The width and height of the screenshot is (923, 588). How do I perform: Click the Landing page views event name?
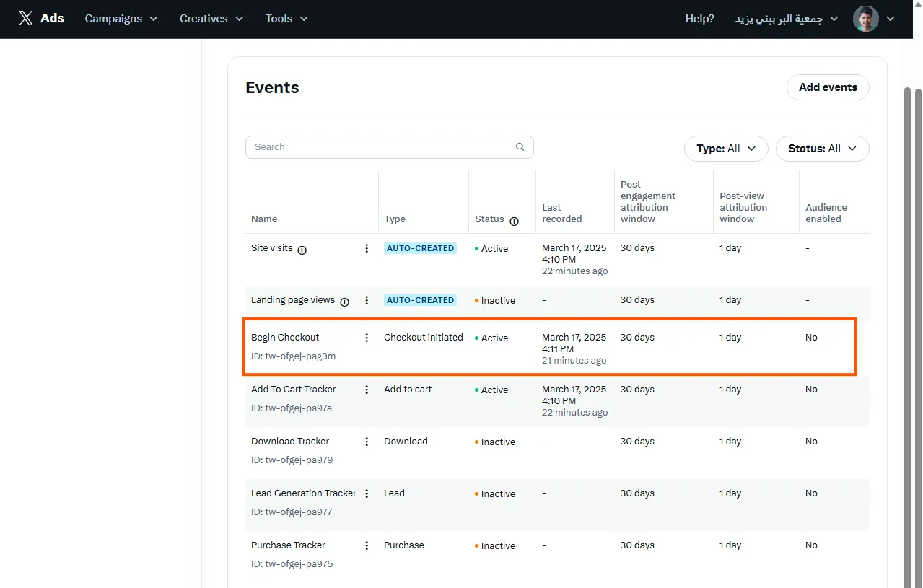[293, 300]
